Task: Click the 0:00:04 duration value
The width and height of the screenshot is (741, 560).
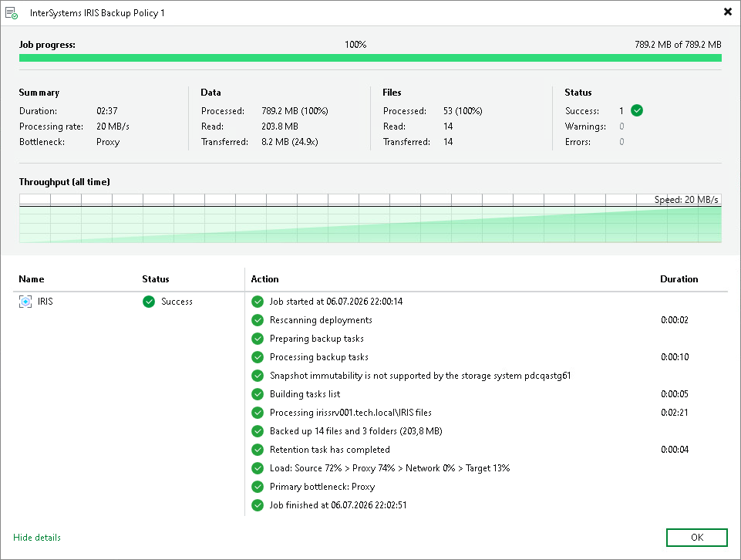Action: tap(675, 450)
